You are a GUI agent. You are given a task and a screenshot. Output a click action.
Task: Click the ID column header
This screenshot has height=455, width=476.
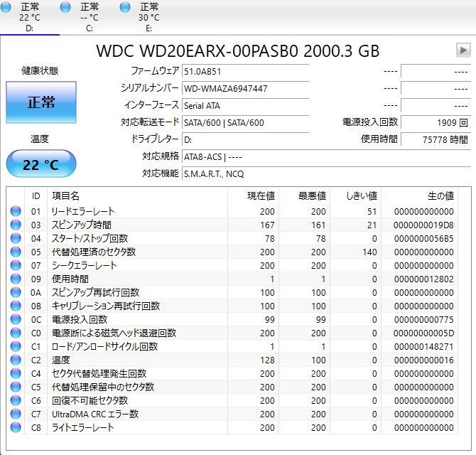click(36, 196)
